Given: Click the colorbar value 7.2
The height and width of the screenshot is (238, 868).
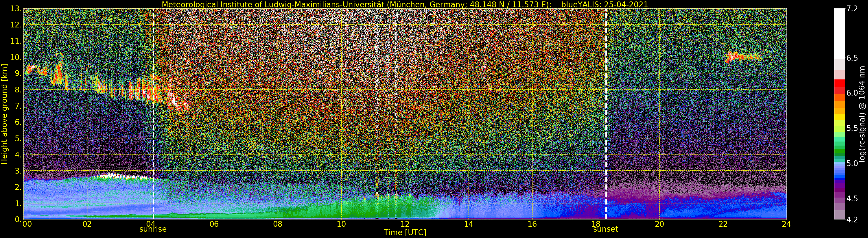Looking at the screenshot, I should point(852,9).
